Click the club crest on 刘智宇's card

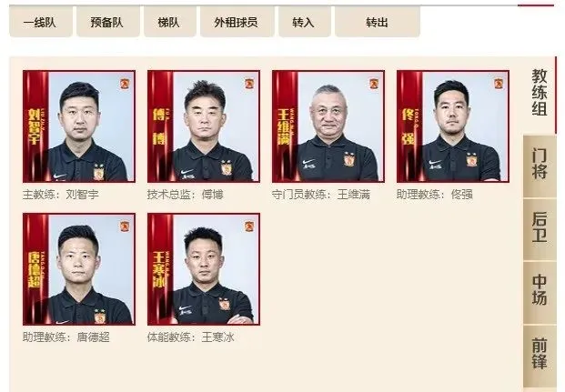coord(125,84)
